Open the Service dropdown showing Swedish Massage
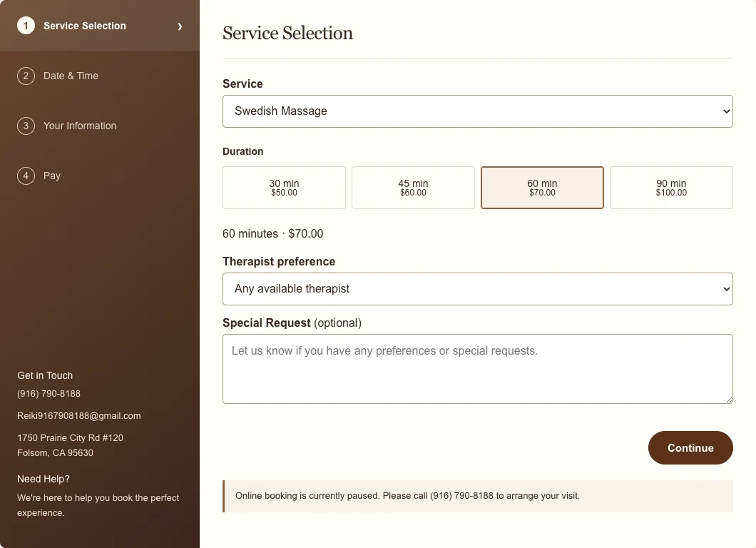The width and height of the screenshot is (756, 548). [478, 111]
